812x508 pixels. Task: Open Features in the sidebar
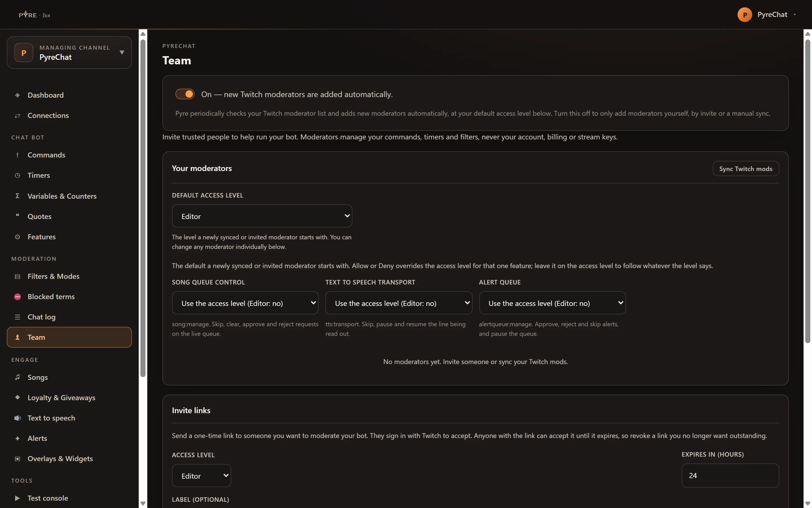tap(69, 237)
